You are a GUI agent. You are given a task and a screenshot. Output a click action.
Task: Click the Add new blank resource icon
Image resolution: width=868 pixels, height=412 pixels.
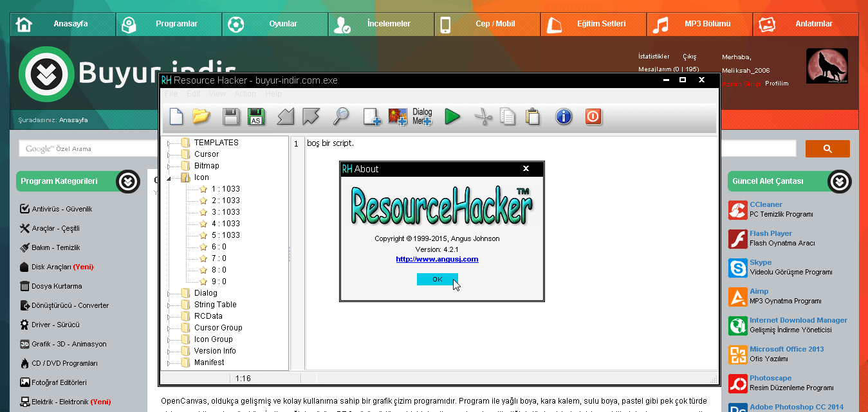coord(372,116)
